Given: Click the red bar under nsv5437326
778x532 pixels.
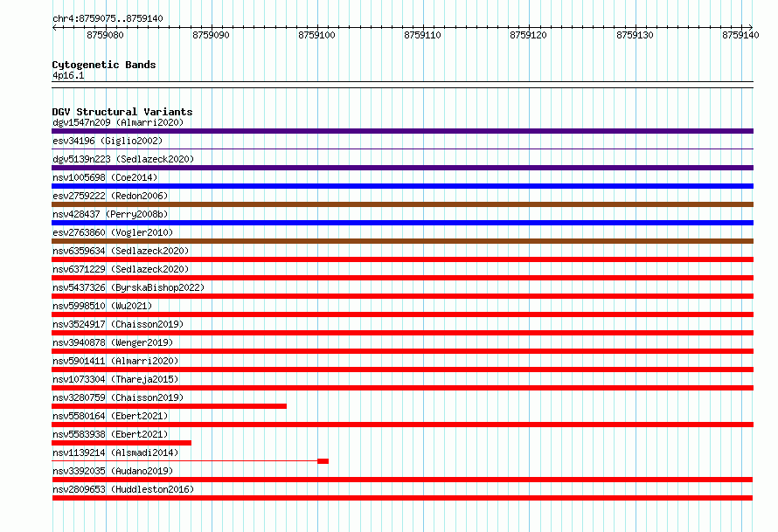Looking at the screenshot, I should [402, 296].
